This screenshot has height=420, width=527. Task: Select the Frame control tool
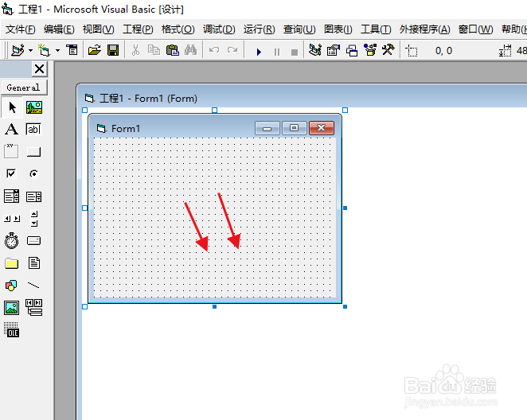click(x=11, y=151)
